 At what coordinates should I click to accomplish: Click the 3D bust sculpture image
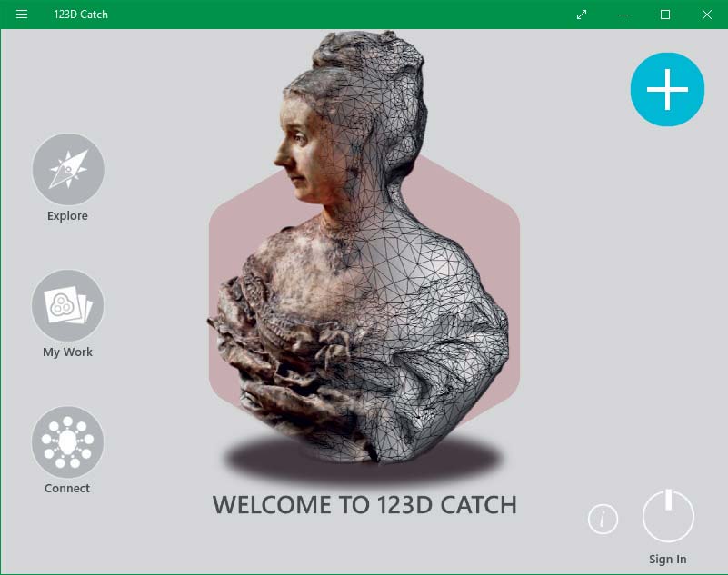[360, 247]
